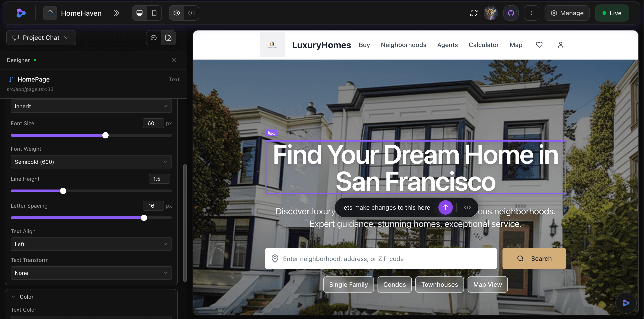Open the three-dot overflow menu

click(x=532, y=13)
